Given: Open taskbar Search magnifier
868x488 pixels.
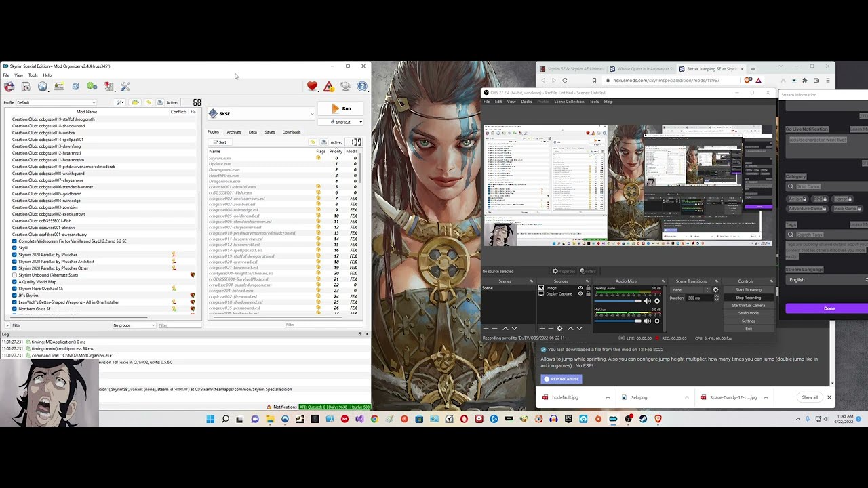Looking at the screenshot, I should 225,419.
